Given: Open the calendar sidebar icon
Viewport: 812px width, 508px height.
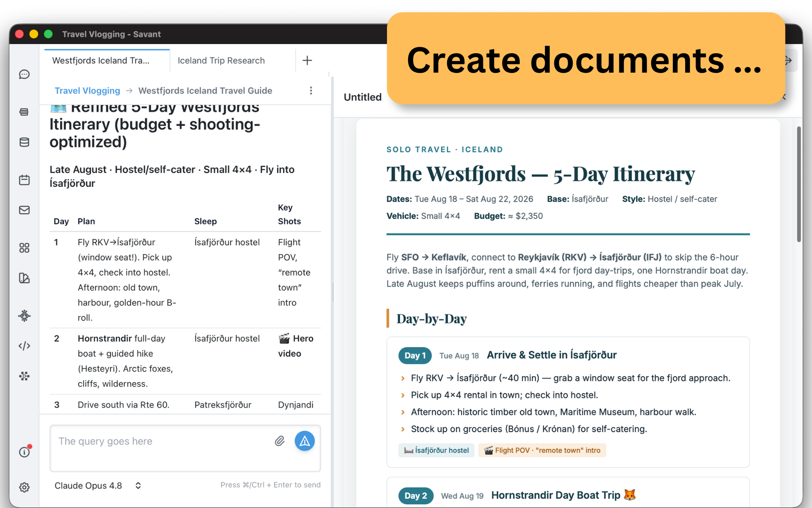Looking at the screenshot, I should tap(24, 180).
